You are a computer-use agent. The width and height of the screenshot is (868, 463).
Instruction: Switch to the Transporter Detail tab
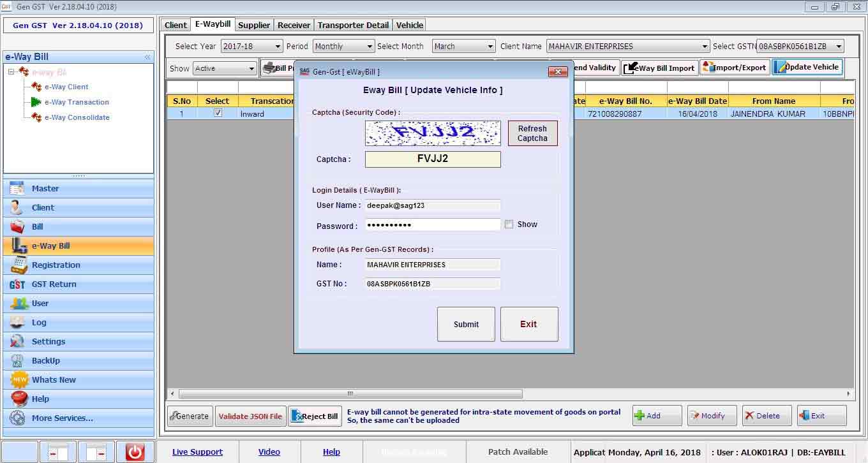click(x=353, y=26)
